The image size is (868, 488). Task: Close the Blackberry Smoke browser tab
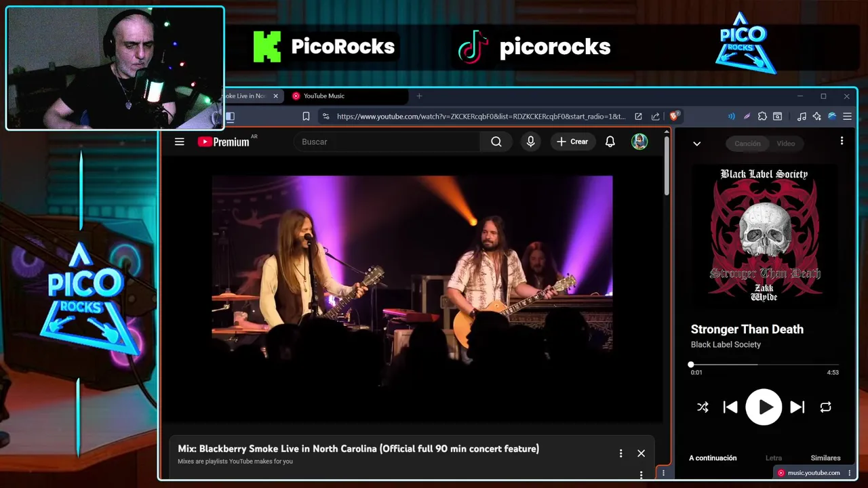tap(275, 96)
